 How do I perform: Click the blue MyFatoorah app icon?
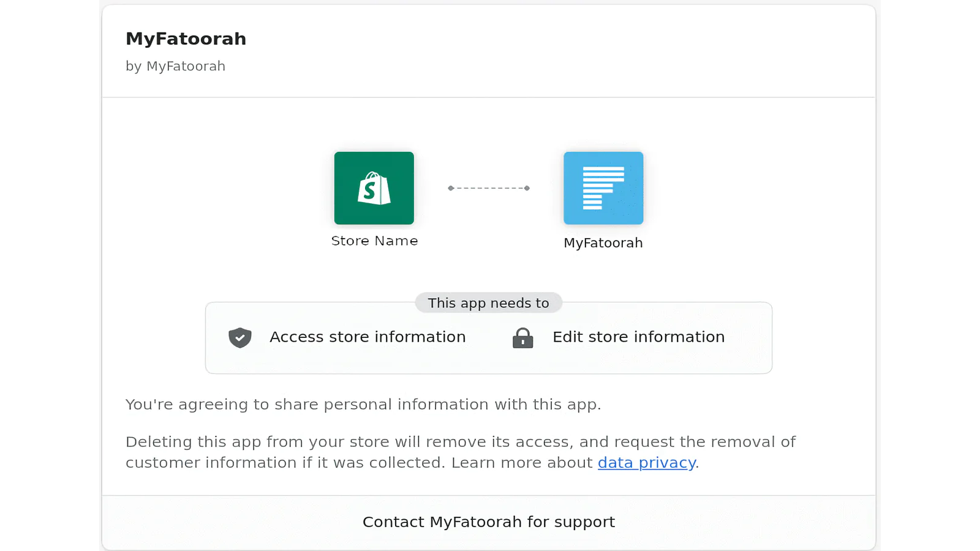coord(603,188)
